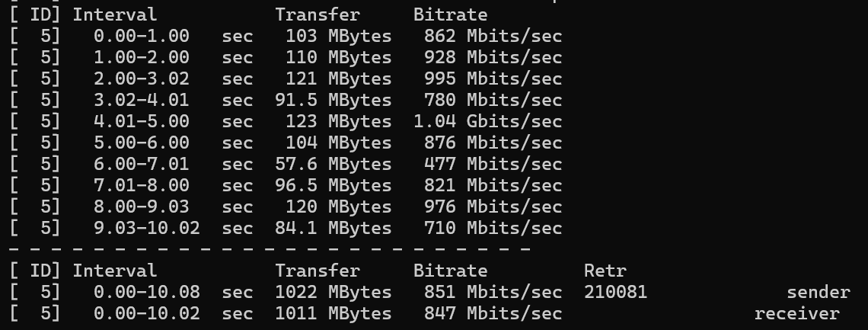Click the dashed separator line
Screen dimensions: 868x330
(x=270, y=250)
